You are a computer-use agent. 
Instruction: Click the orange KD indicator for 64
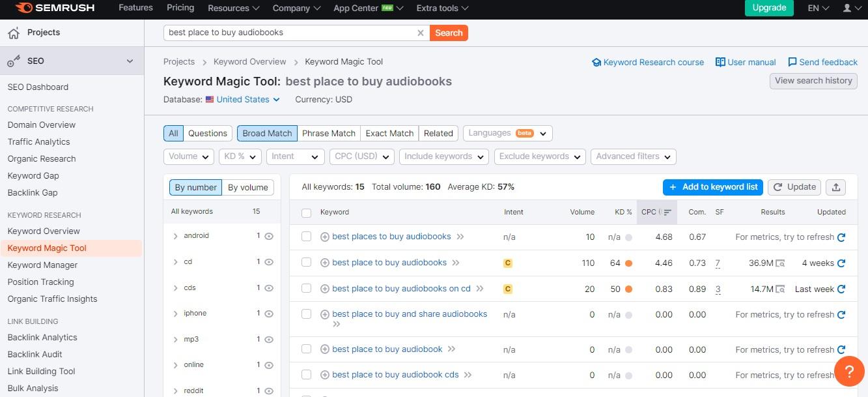click(628, 263)
